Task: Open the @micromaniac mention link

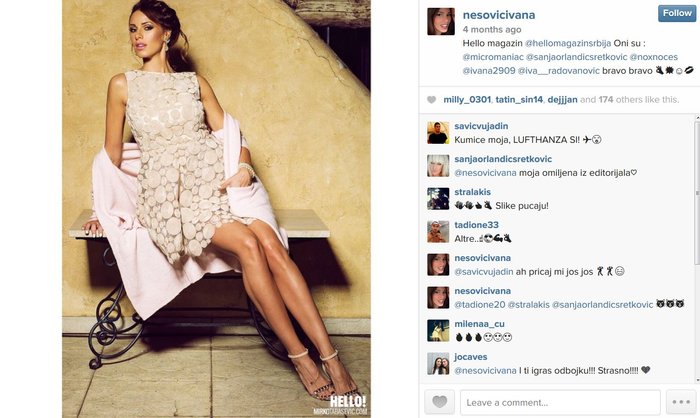Action: (492, 57)
